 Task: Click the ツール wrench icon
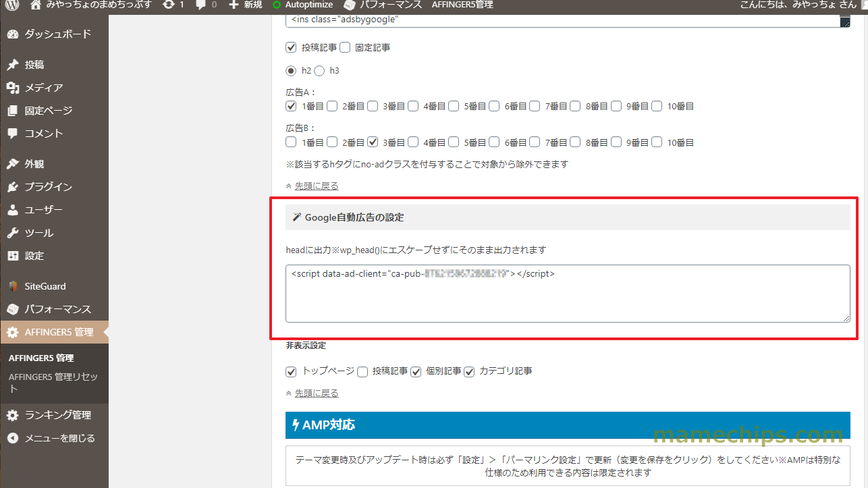coord(12,233)
